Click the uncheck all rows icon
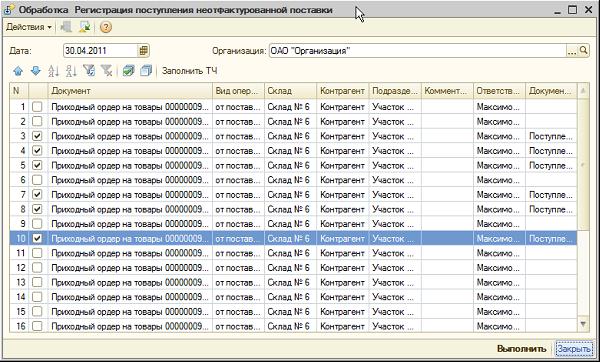Screen dimensions: 600x362 pos(146,71)
